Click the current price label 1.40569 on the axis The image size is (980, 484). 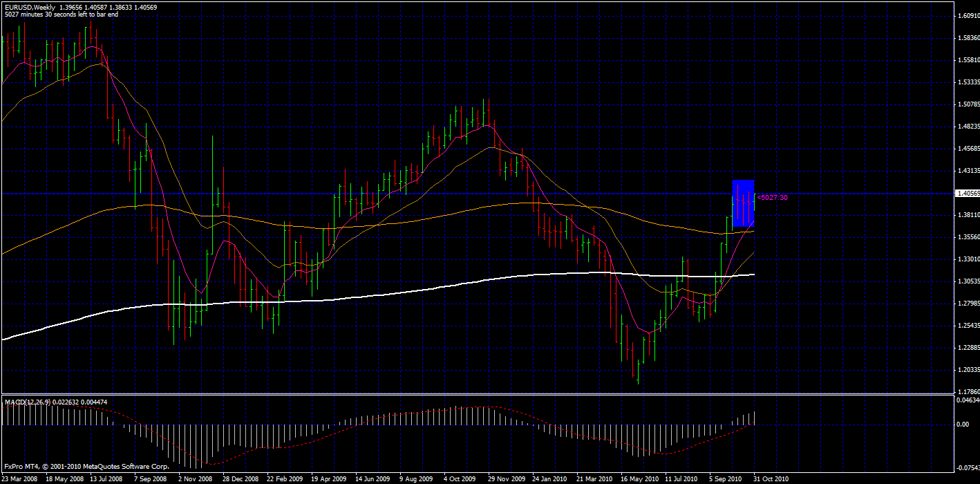pos(966,194)
